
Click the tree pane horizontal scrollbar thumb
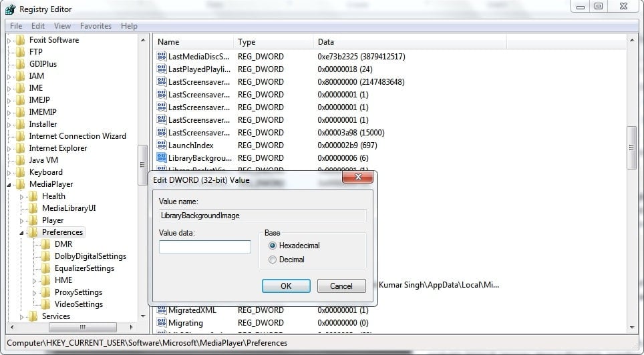83,327
